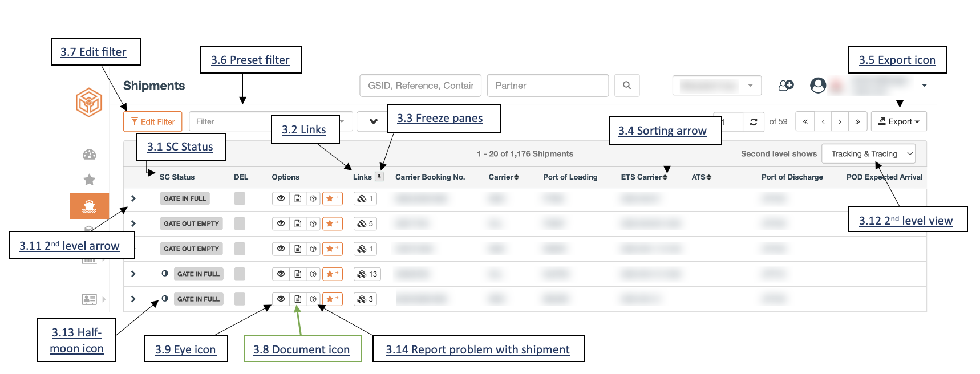The width and height of the screenshot is (980, 374).
Task: Expand second level of the 13-links row
Action: point(133,274)
